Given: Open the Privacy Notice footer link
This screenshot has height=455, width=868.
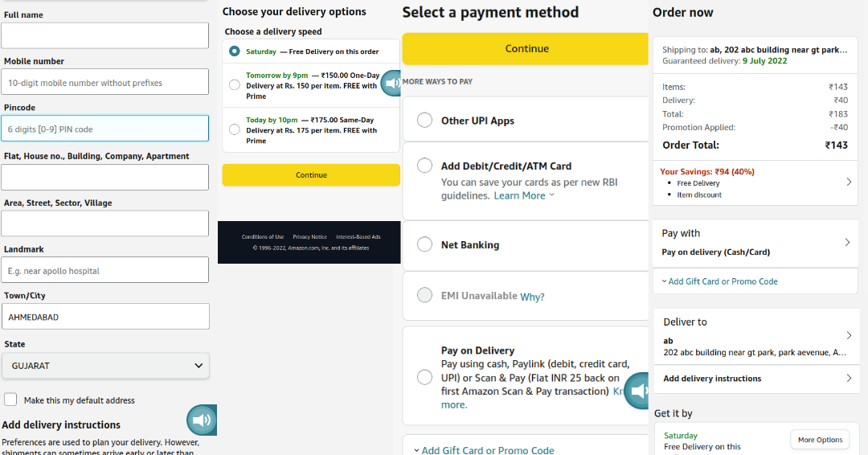Looking at the screenshot, I should coord(309,237).
